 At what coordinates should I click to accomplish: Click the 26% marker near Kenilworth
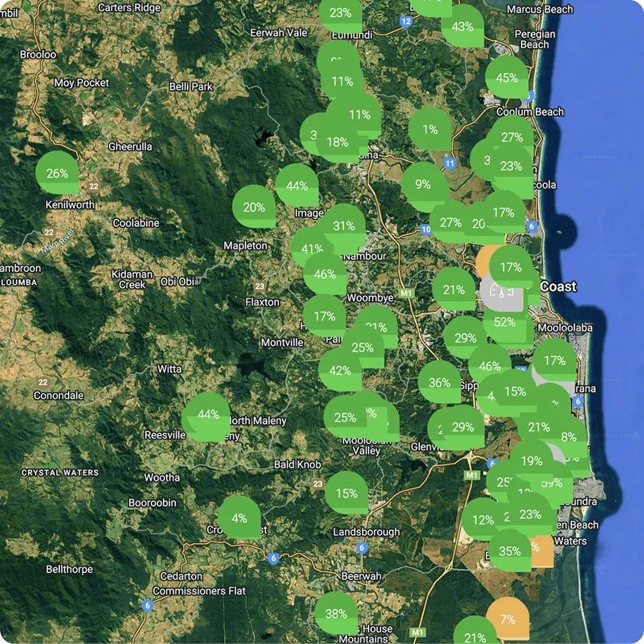(57, 173)
